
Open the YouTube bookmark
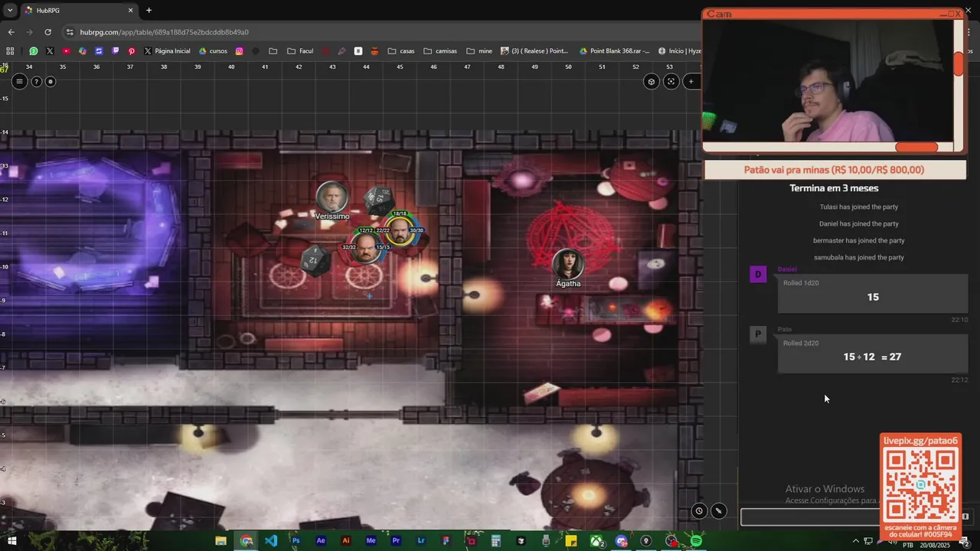click(x=67, y=51)
